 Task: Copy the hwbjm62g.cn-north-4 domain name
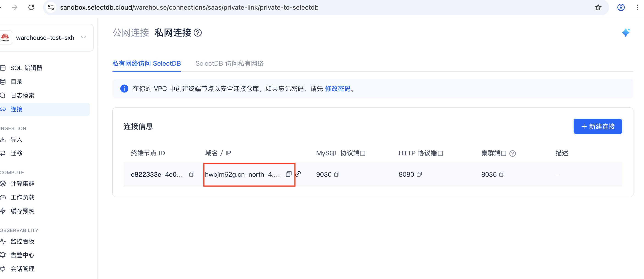coord(289,174)
